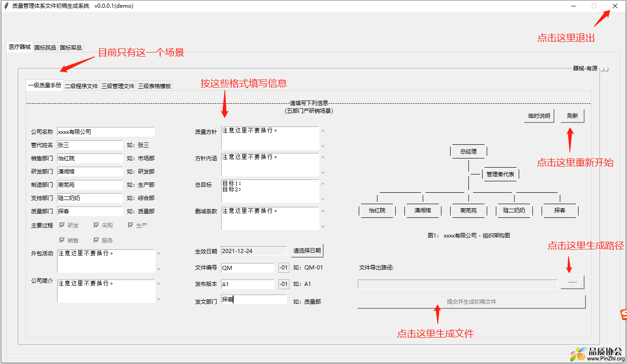627x364 pixels.
Task: Click the maximize window icon
Action: coord(594,6)
